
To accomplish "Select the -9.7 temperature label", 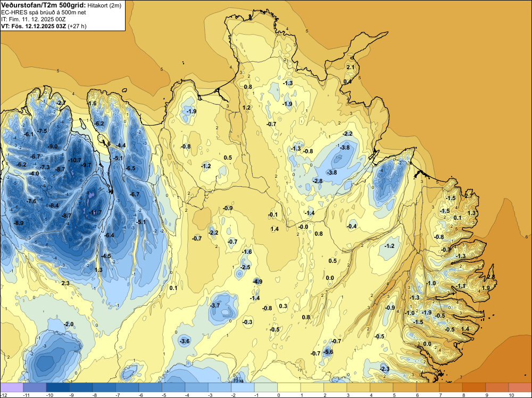I will [x=86, y=165].
